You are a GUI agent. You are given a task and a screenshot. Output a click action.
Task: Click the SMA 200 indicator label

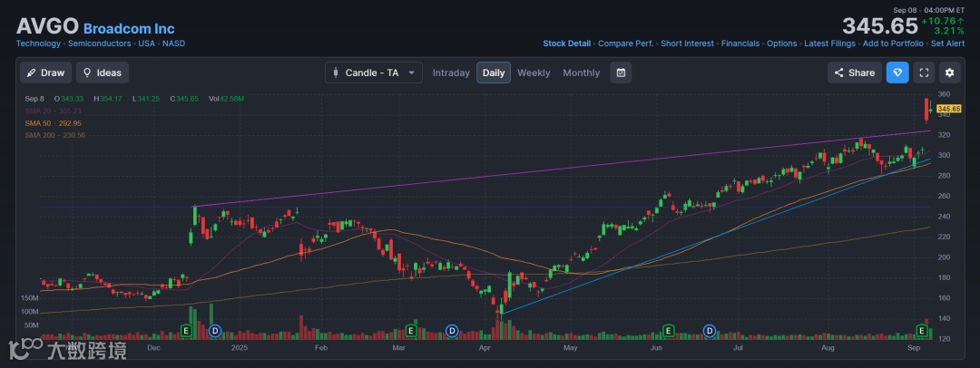(55, 135)
